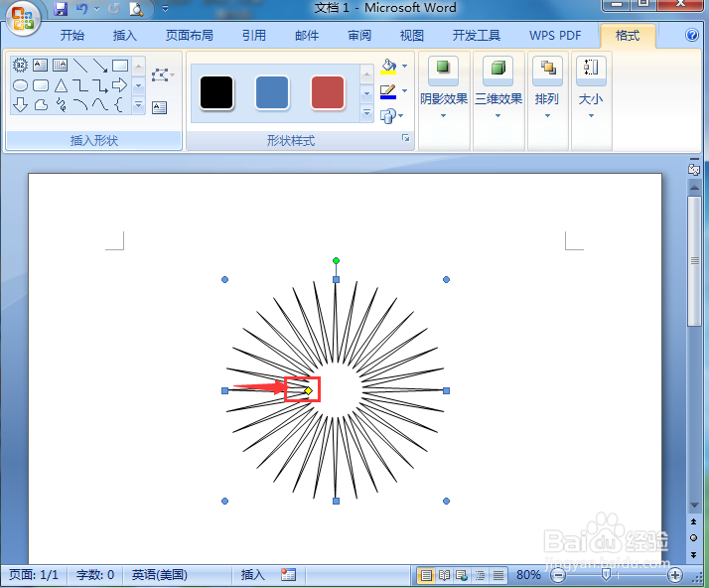Select the rectangle shape
This screenshot has height=588, width=709.
[120, 66]
